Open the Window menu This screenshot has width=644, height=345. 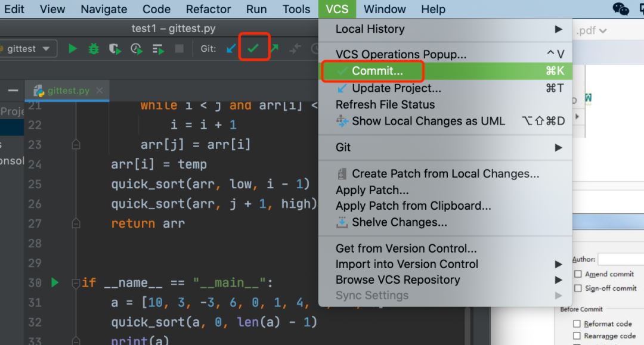(385, 9)
